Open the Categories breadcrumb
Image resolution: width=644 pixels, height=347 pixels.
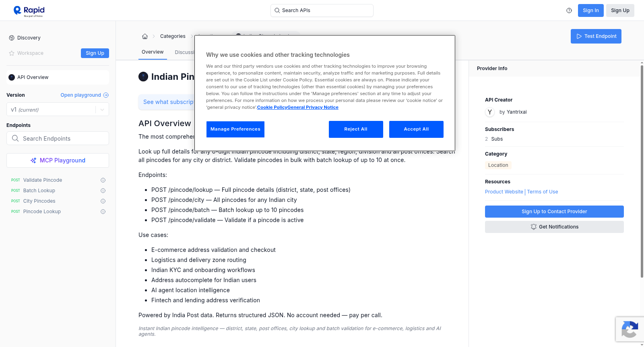pos(173,36)
